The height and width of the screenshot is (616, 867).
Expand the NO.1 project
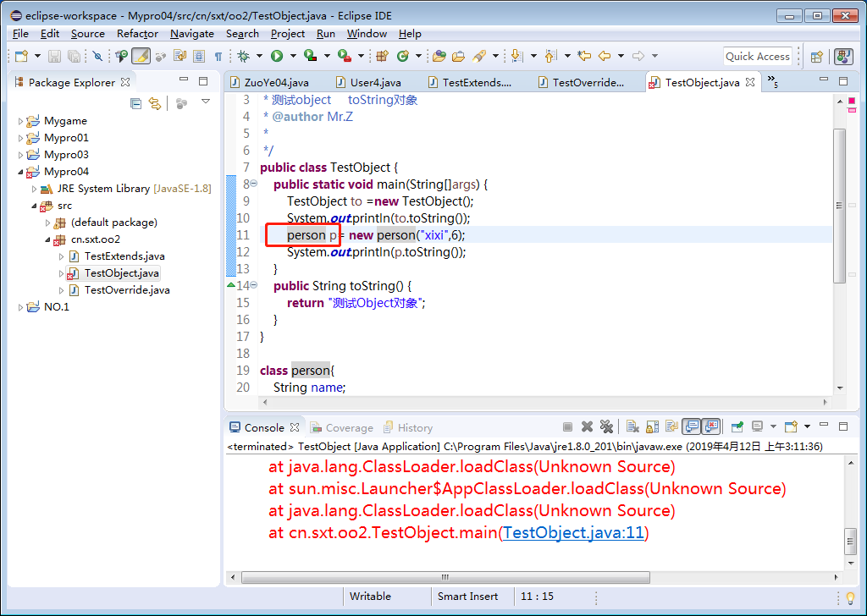[x=20, y=307]
